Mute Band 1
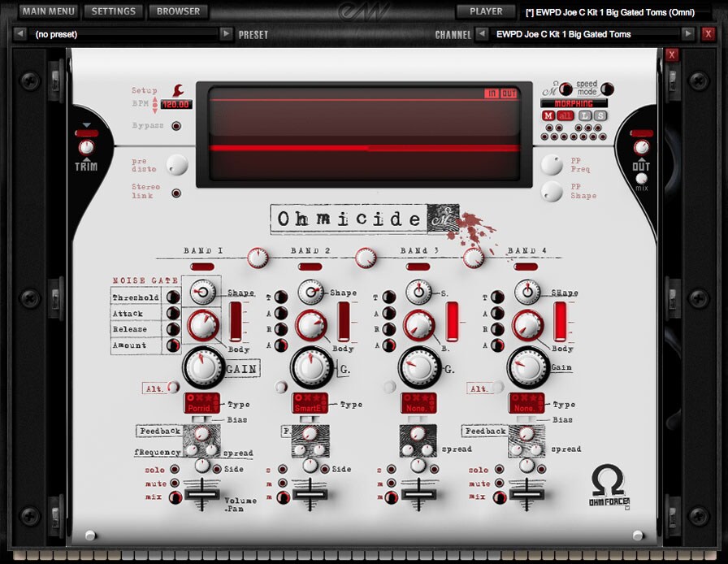The height and width of the screenshot is (564, 728). pyautogui.click(x=175, y=484)
